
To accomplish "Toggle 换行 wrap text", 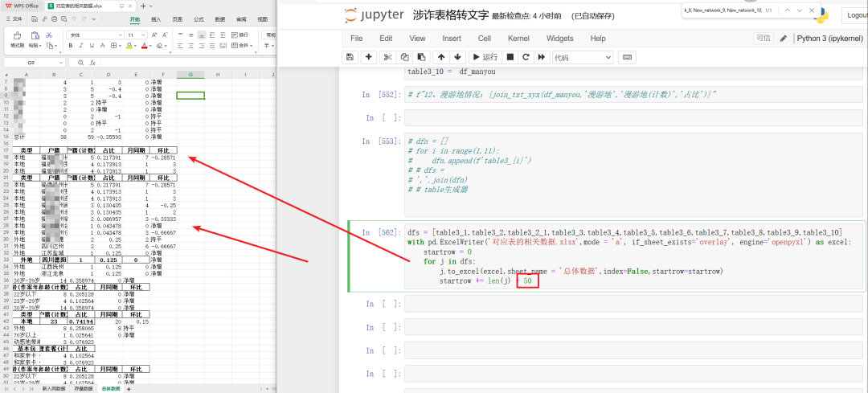I will pyautogui.click(x=240, y=35).
